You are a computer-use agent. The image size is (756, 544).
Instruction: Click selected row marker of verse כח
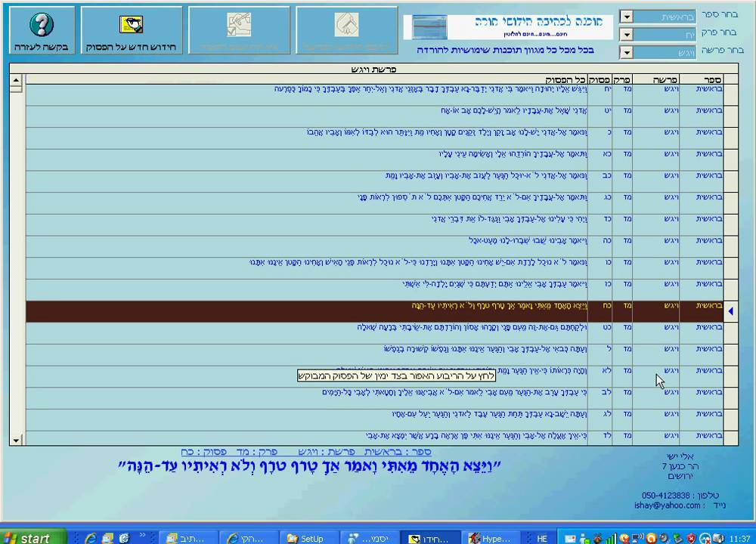[730, 312]
